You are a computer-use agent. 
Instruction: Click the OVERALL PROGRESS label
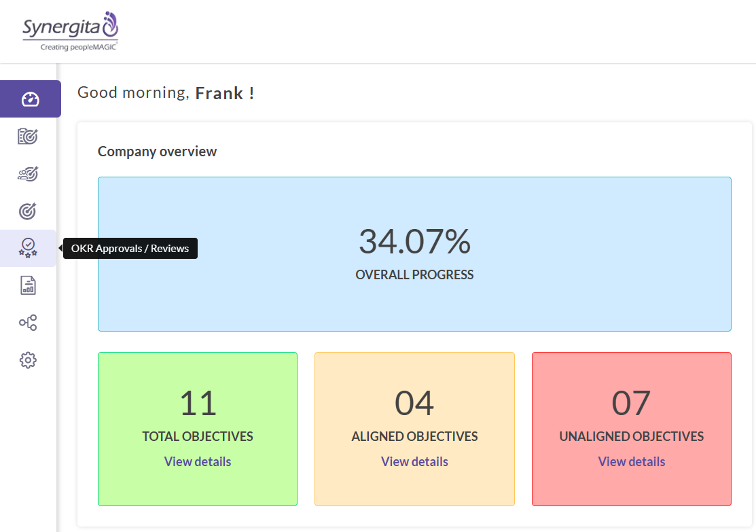tap(414, 274)
